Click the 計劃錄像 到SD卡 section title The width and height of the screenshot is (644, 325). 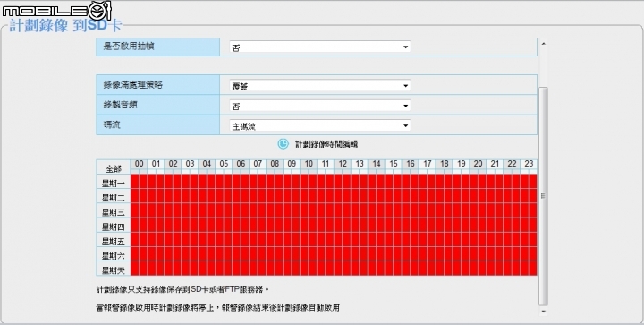[65, 25]
